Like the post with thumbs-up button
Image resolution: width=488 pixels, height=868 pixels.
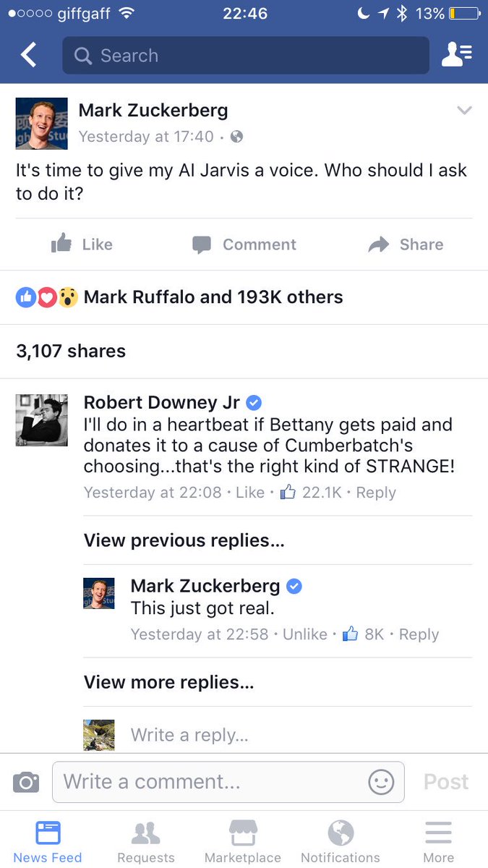pos(82,244)
